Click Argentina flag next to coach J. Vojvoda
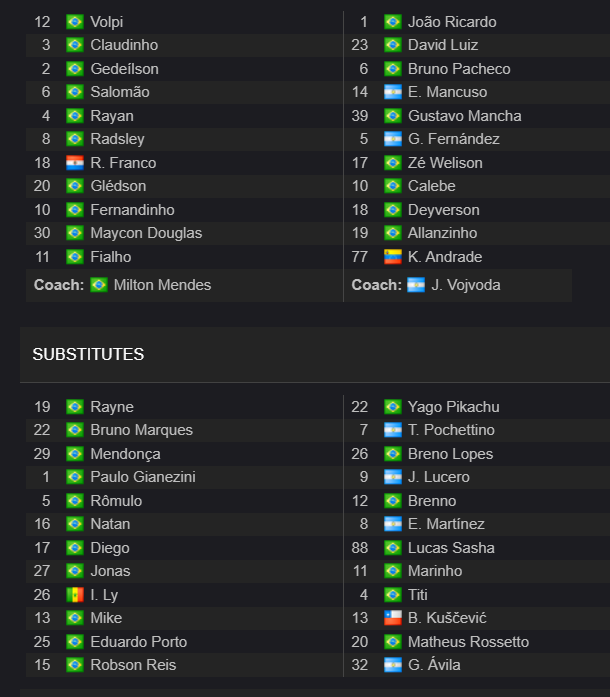Image resolution: width=610 pixels, height=697 pixels. pos(416,284)
